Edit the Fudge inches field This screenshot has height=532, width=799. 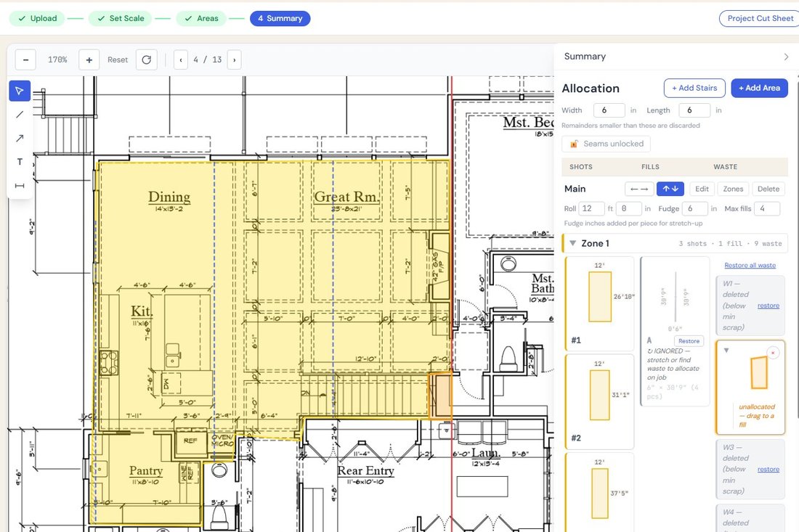(695, 209)
